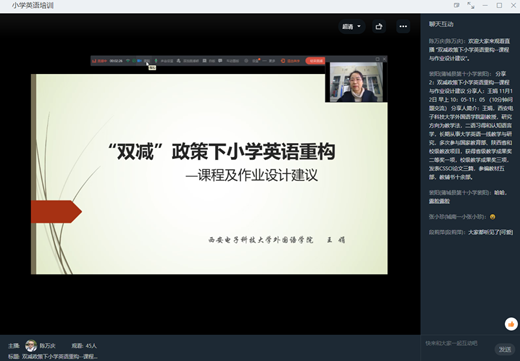
Task: Select the 聊天互动 chat panel header
Action: [441, 24]
